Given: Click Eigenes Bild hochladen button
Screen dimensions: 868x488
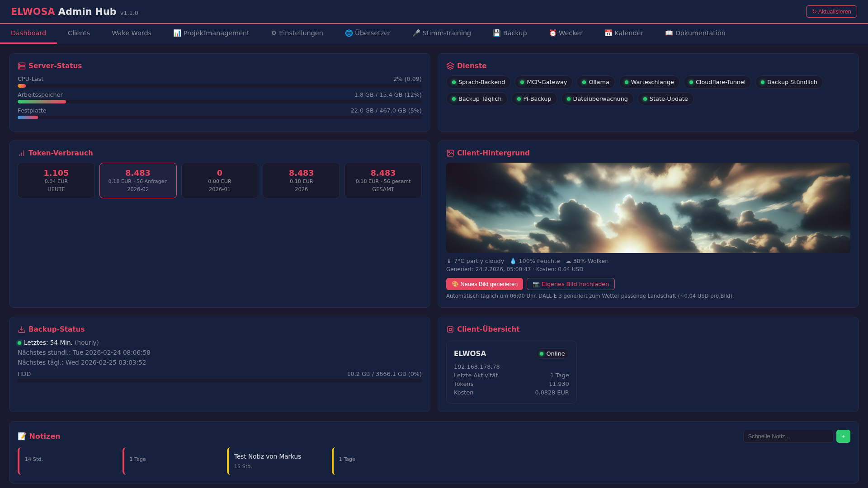Looking at the screenshot, I should point(571,284).
